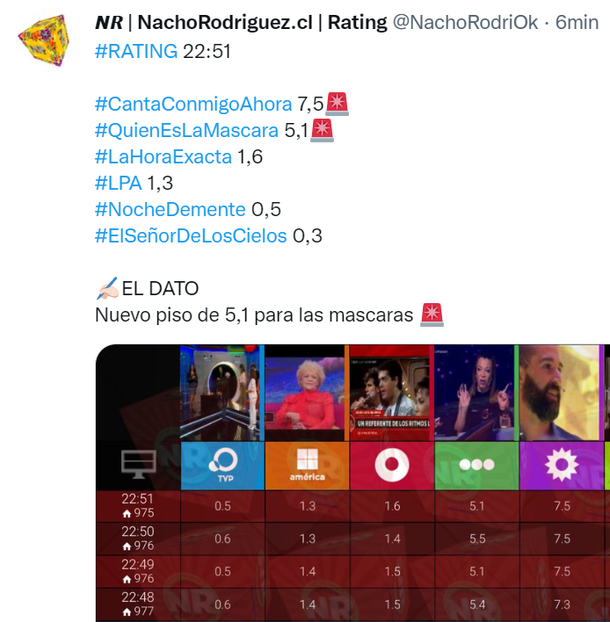Click the 6min tweet timestamp
Image resolution: width=610 pixels, height=622 pixels.
pos(577,23)
